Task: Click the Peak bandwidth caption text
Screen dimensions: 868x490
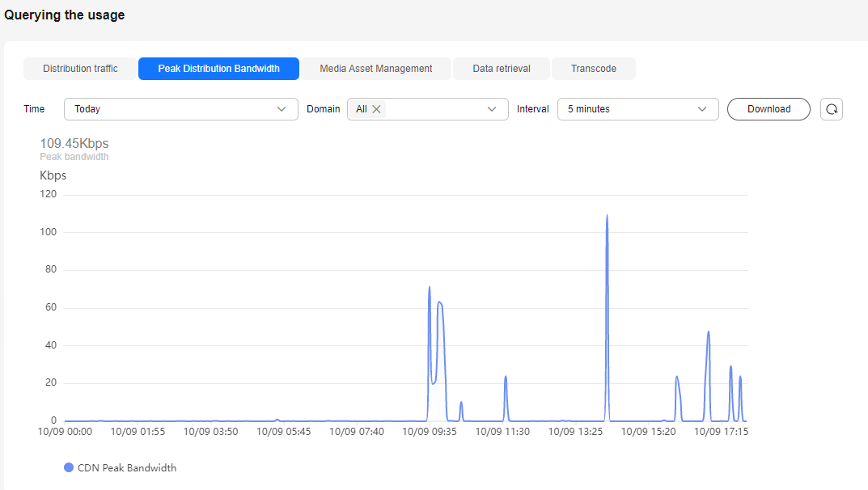Action: [74, 157]
